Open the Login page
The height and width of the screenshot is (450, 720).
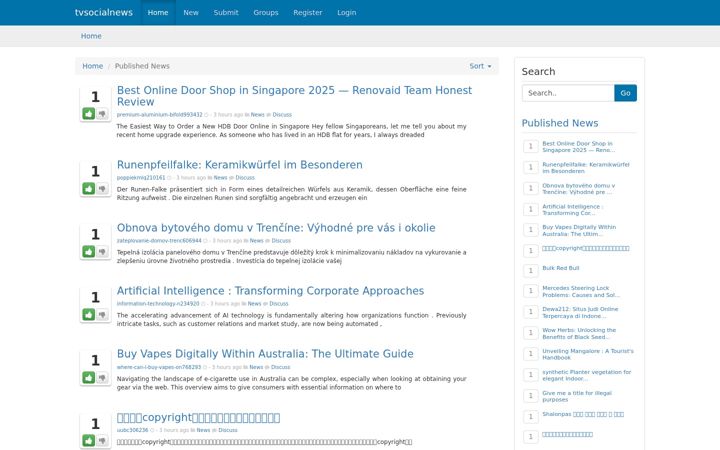click(x=347, y=12)
